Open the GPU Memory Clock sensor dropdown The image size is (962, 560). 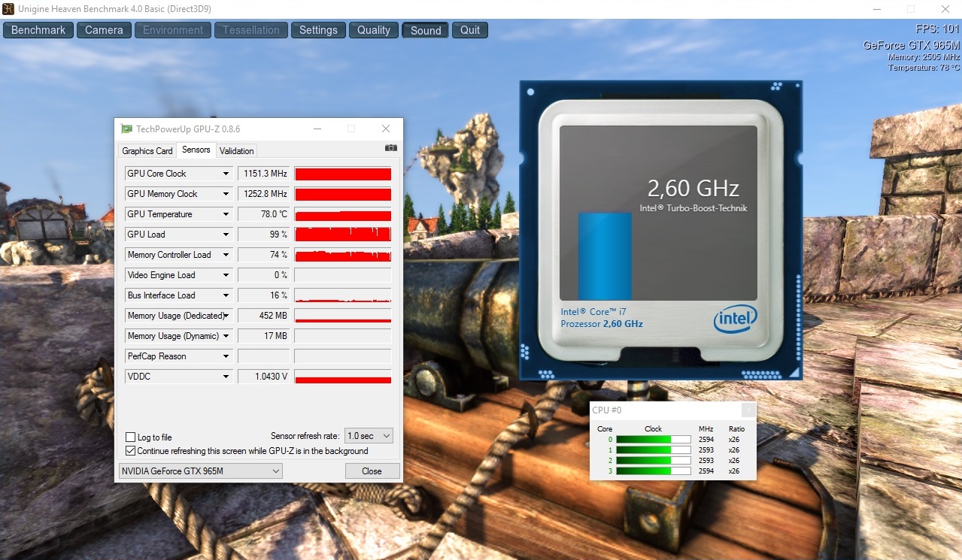(x=226, y=194)
